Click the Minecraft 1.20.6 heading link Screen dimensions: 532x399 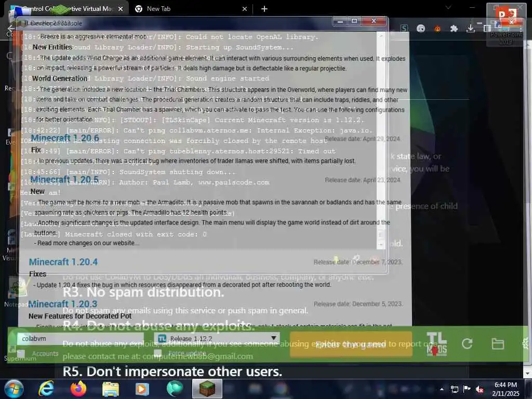click(65, 138)
